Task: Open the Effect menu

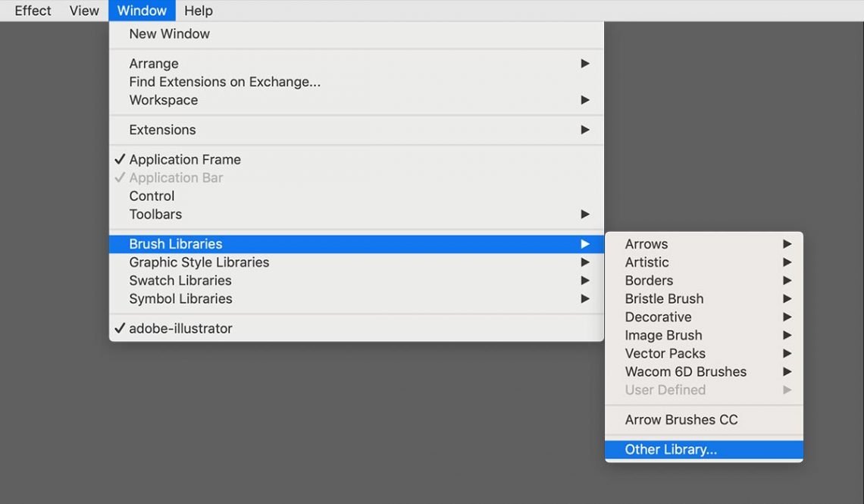Action: click(32, 11)
